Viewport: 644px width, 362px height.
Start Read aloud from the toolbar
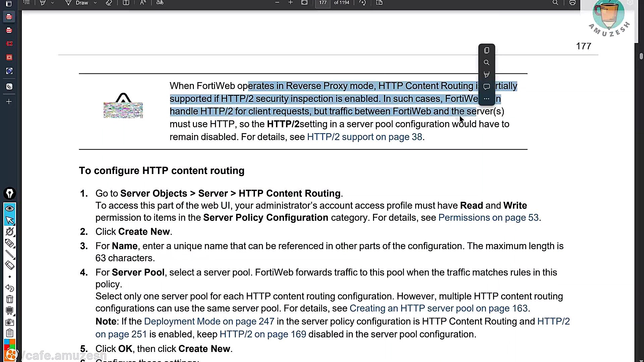[143, 3]
